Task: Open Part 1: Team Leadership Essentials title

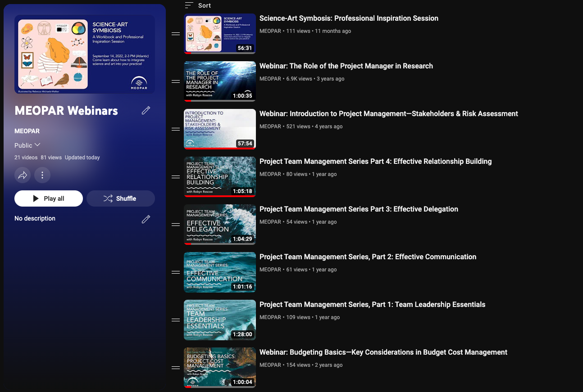Action: 373,305
